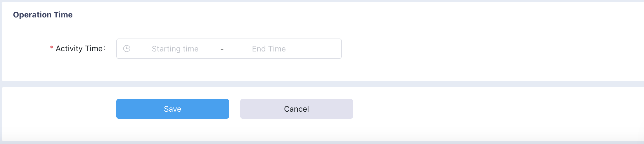Image resolution: width=644 pixels, height=144 pixels.
Task: Save the operation time settings
Action: 173,109
